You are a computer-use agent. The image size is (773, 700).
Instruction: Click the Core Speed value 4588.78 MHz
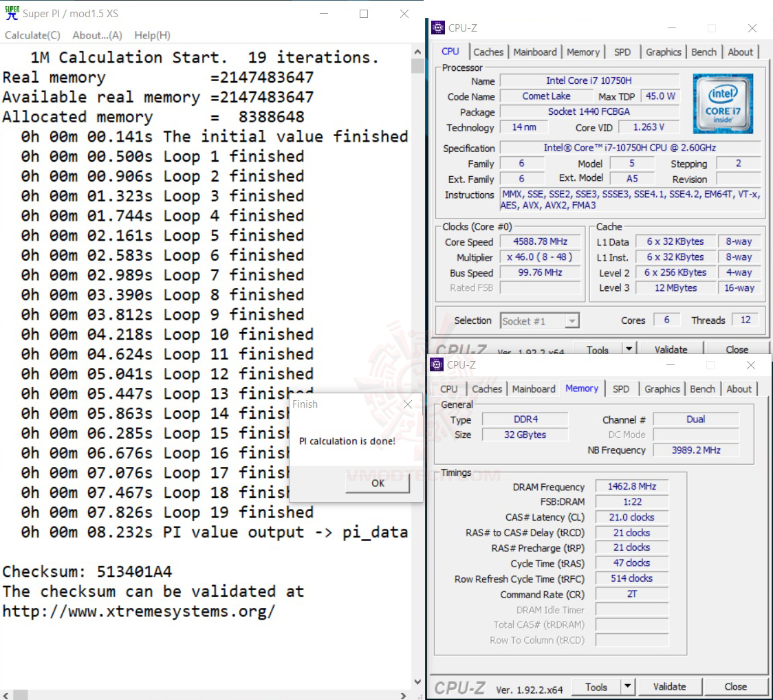(x=541, y=241)
